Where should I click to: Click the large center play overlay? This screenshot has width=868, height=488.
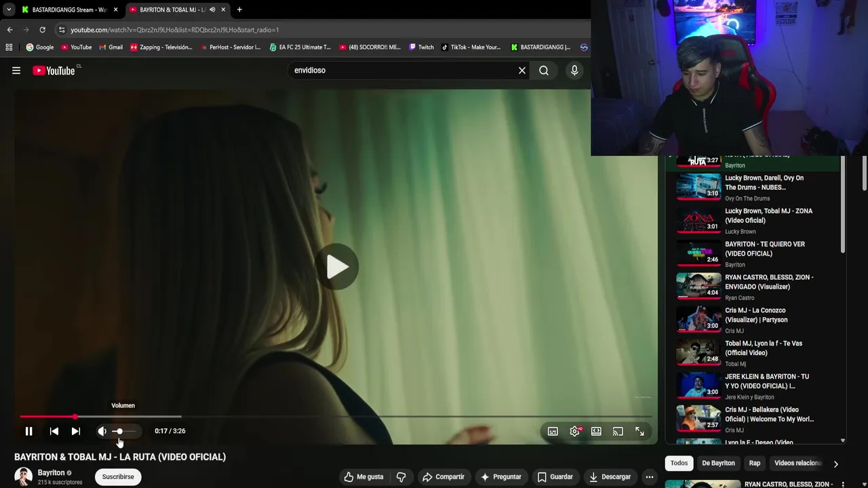click(x=336, y=266)
